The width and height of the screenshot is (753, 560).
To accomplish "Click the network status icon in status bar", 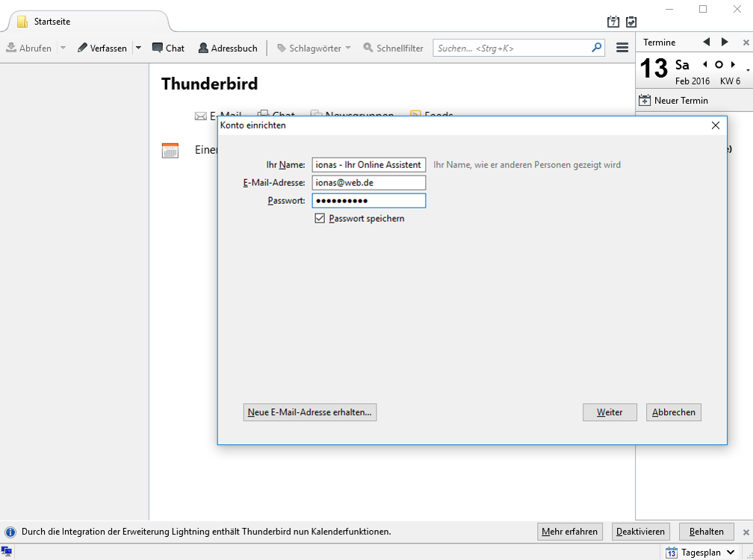I will click(6, 551).
